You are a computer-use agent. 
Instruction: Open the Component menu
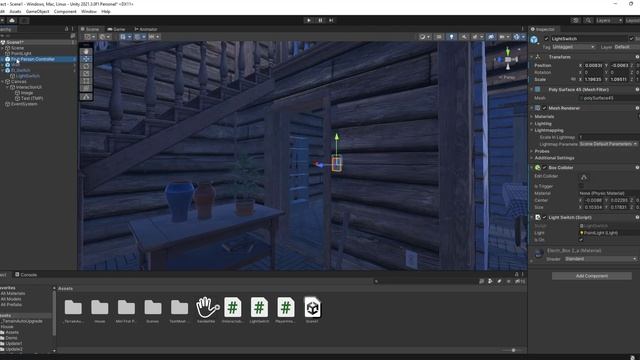click(65, 11)
